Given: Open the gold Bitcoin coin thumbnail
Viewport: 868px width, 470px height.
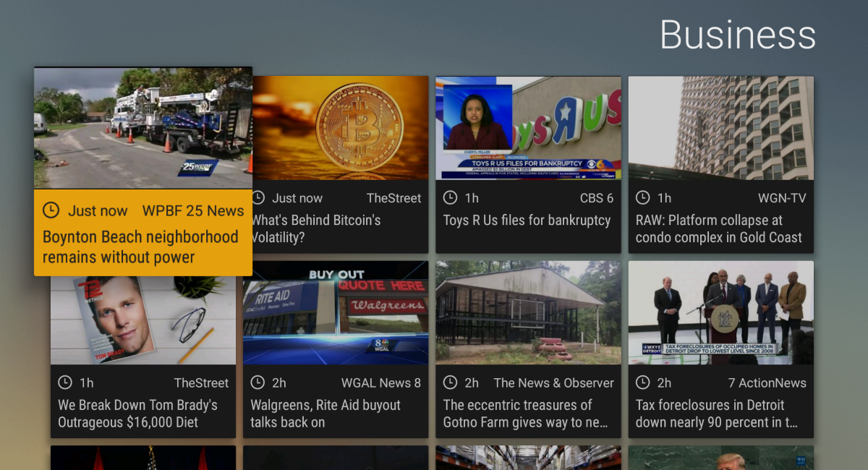Looking at the screenshot, I should pyautogui.click(x=340, y=128).
